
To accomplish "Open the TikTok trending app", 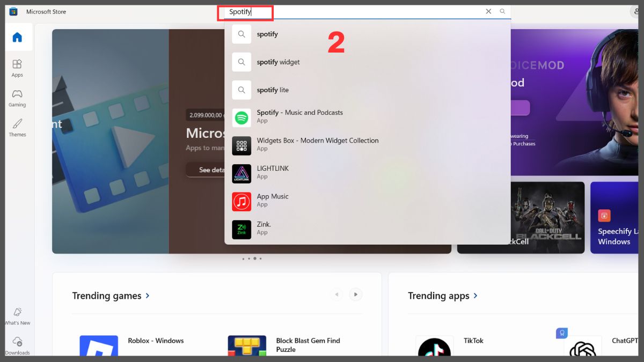I will point(474,341).
